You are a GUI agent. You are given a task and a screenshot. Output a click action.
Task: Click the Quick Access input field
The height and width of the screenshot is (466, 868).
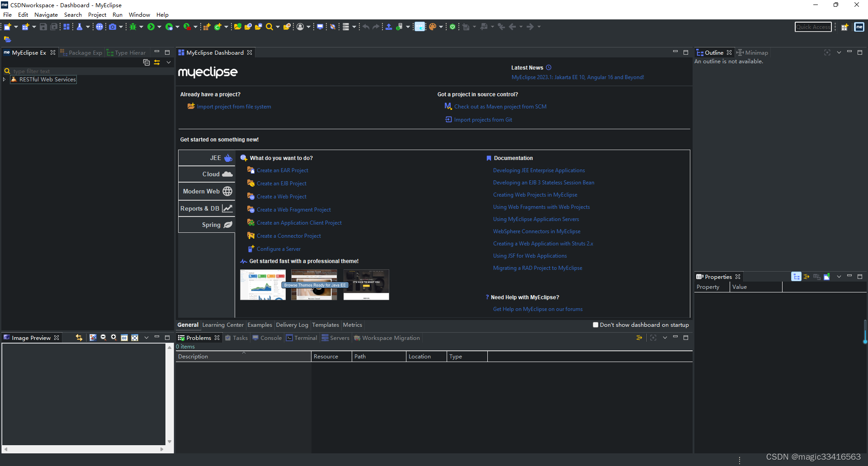(813, 27)
